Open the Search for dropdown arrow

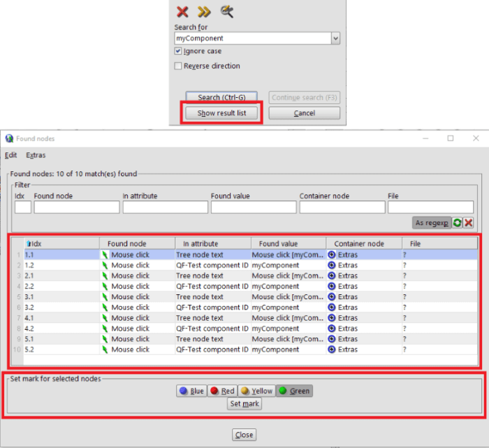click(335, 38)
